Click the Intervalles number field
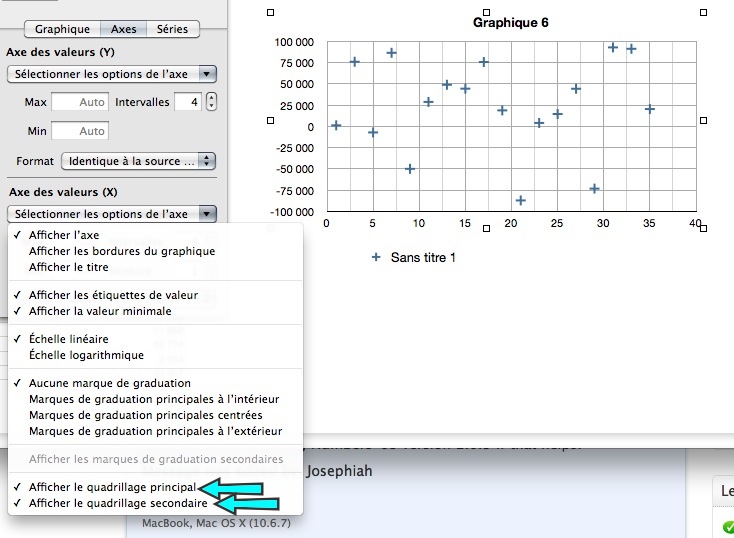 click(188, 102)
